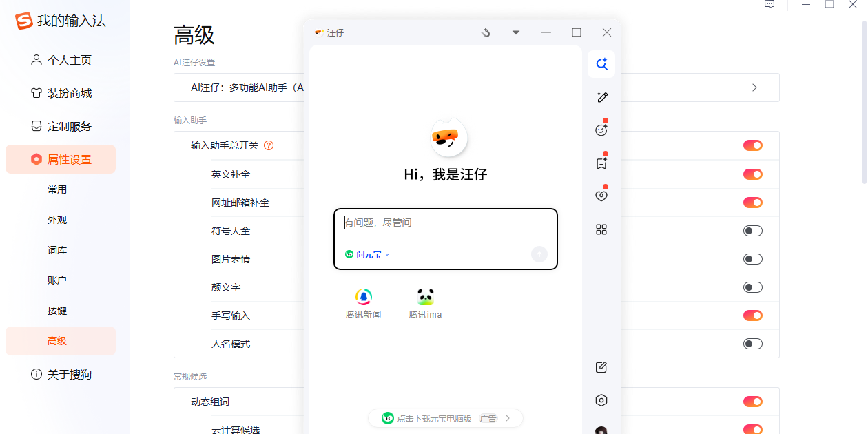This screenshot has width=868, height=434.
Task: Switch to the 账户 settings sub-tab
Action: 57,280
